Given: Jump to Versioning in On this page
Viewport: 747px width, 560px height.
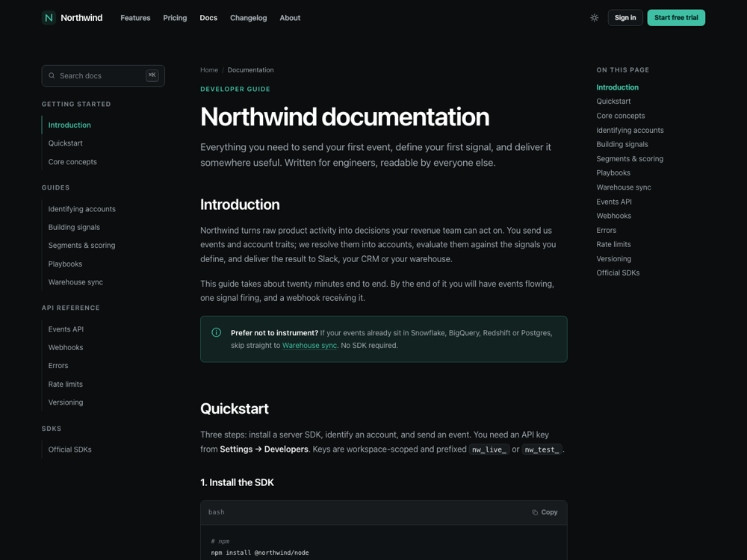Looking at the screenshot, I should (613, 258).
